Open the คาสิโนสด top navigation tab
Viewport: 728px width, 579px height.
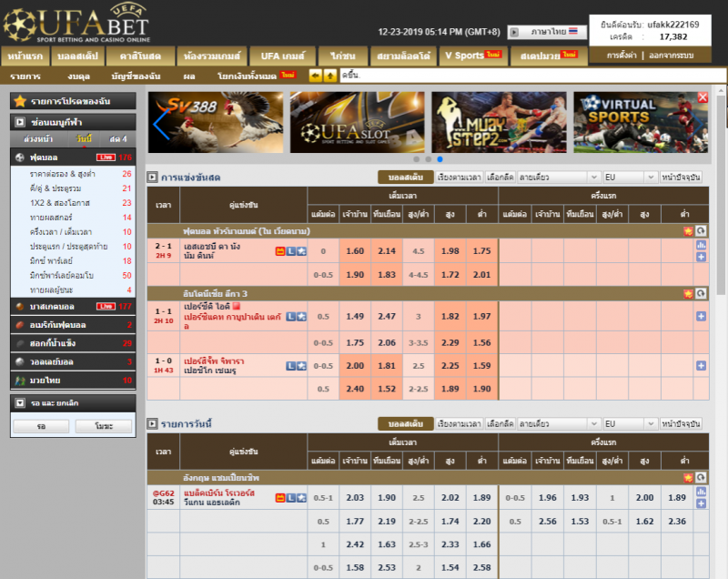tap(141, 56)
